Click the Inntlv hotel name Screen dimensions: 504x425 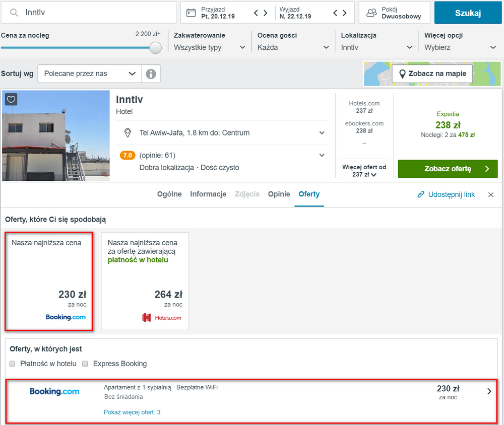129,100
